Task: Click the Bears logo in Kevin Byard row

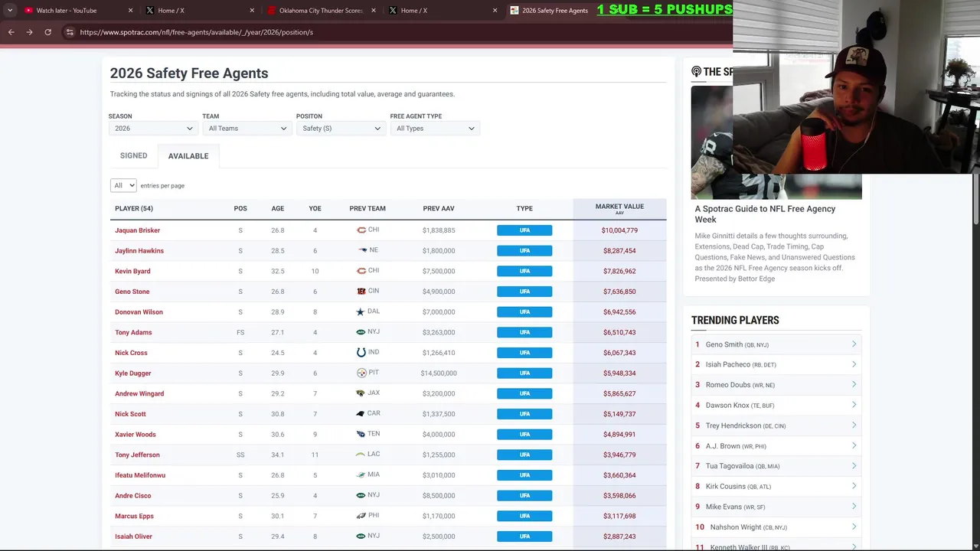Action: pos(361,271)
